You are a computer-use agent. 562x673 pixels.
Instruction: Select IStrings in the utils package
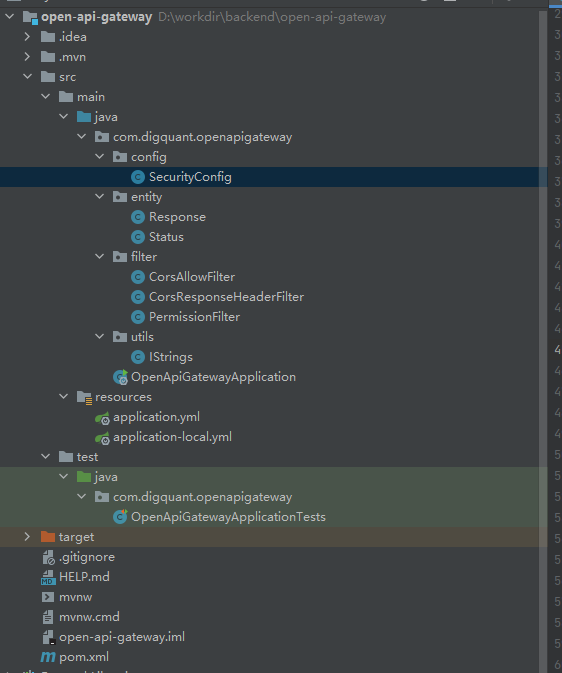[x=171, y=357]
